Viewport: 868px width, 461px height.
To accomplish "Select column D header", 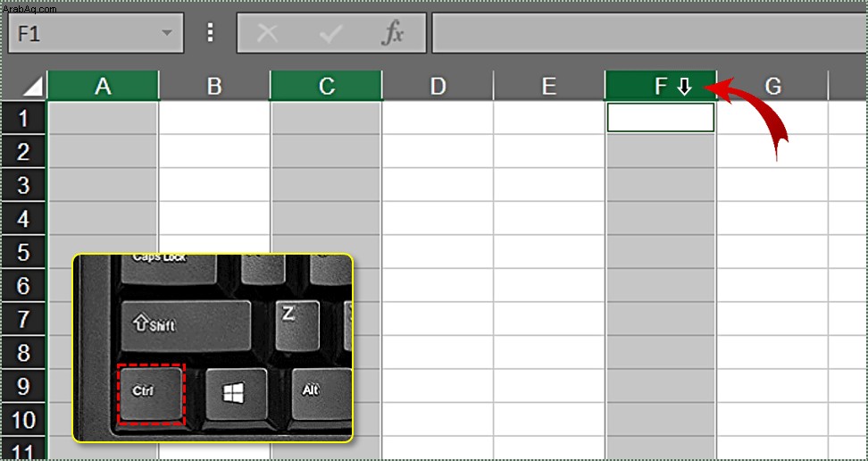I will click(x=438, y=86).
